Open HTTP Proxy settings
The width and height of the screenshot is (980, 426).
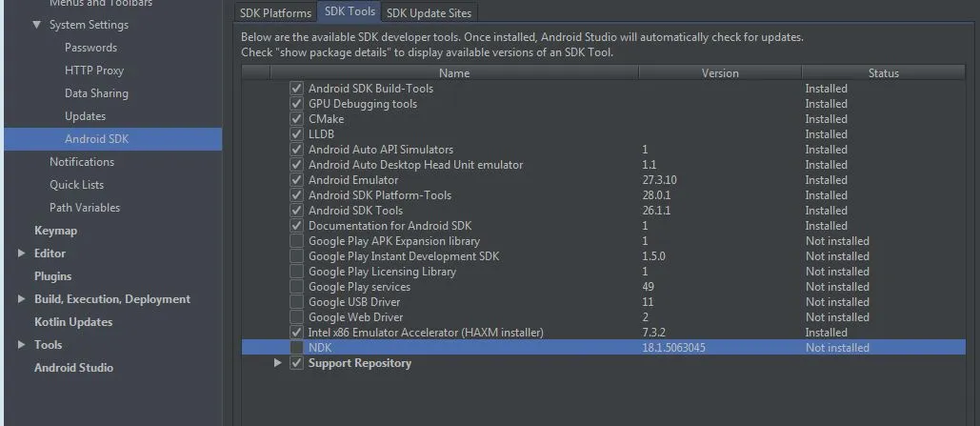(x=94, y=71)
